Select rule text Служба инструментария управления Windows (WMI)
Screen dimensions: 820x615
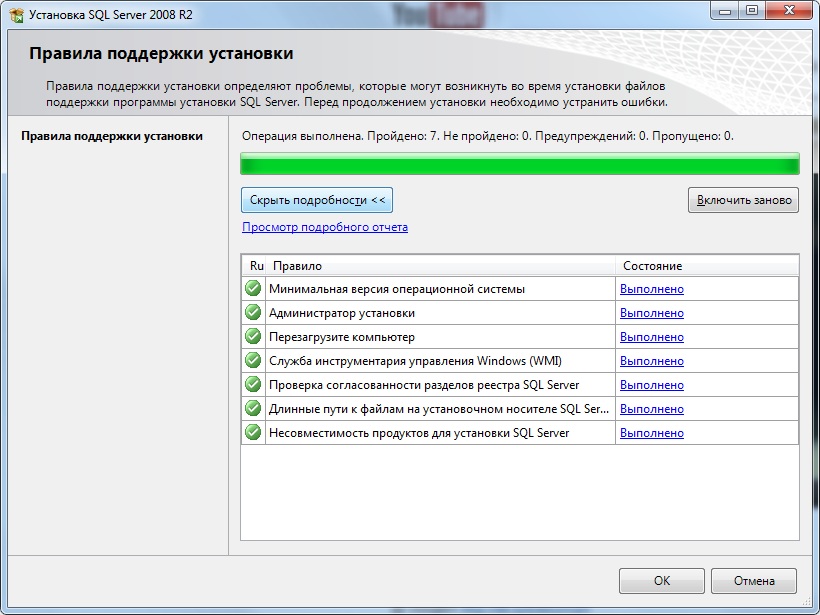pyautogui.click(x=415, y=361)
